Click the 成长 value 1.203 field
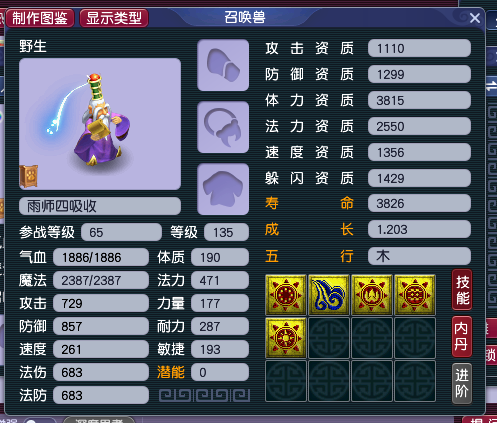The height and width of the screenshot is (423, 497). 419,229
